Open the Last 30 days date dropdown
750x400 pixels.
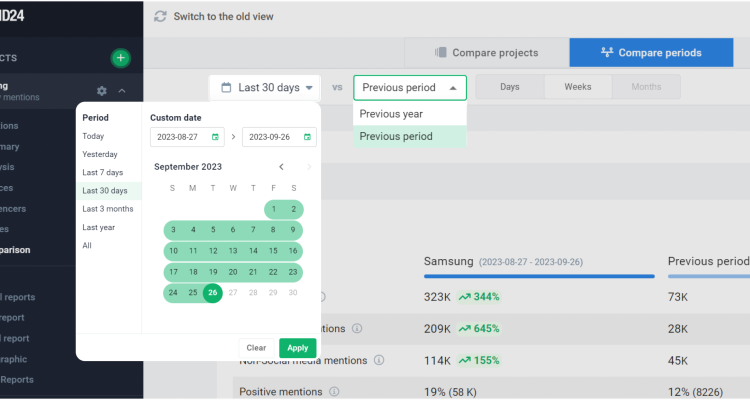[x=268, y=87]
